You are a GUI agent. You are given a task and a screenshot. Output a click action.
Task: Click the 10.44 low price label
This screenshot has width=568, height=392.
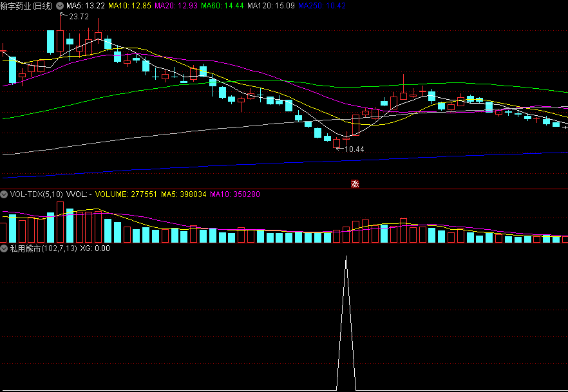point(354,149)
